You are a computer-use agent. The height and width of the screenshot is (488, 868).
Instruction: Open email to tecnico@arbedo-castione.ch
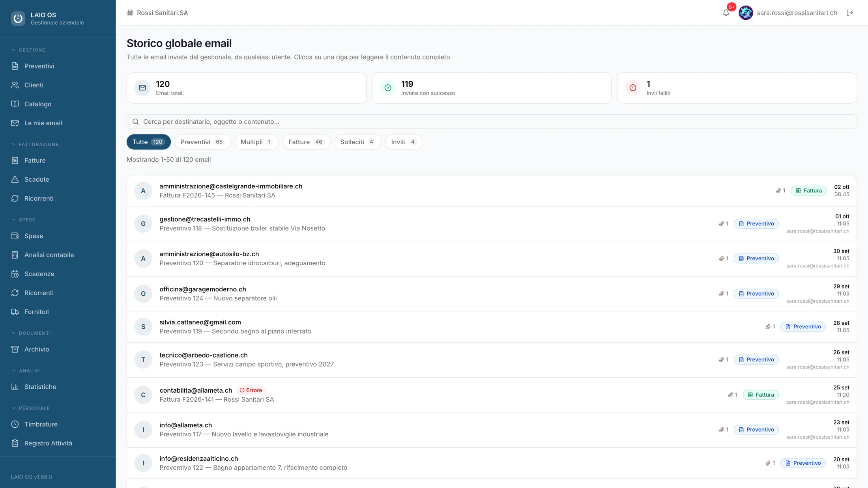[492, 359]
